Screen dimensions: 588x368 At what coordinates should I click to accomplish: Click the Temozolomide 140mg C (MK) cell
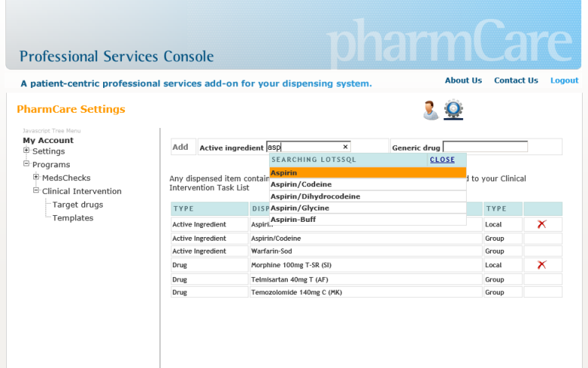366,292
